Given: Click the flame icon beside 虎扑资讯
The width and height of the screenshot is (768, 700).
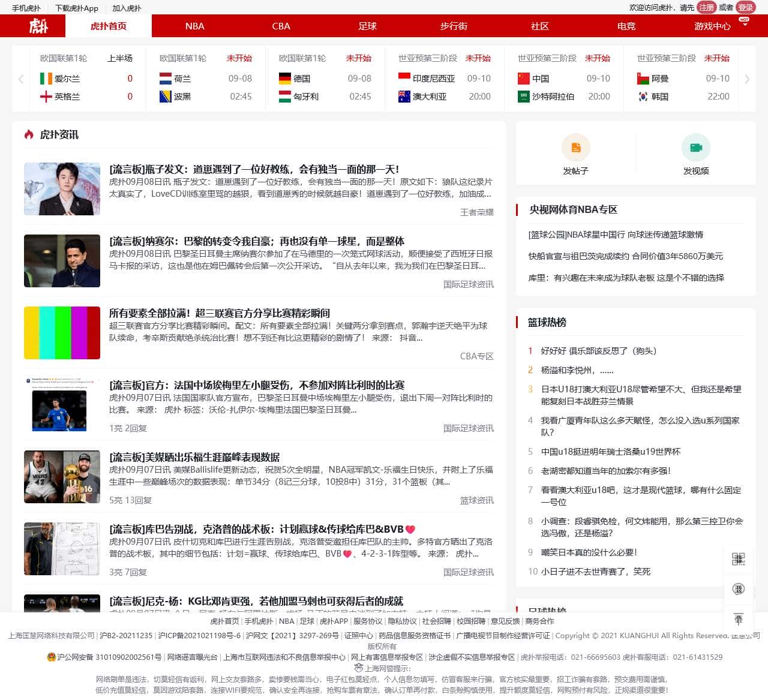Looking at the screenshot, I should tap(29, 134).
